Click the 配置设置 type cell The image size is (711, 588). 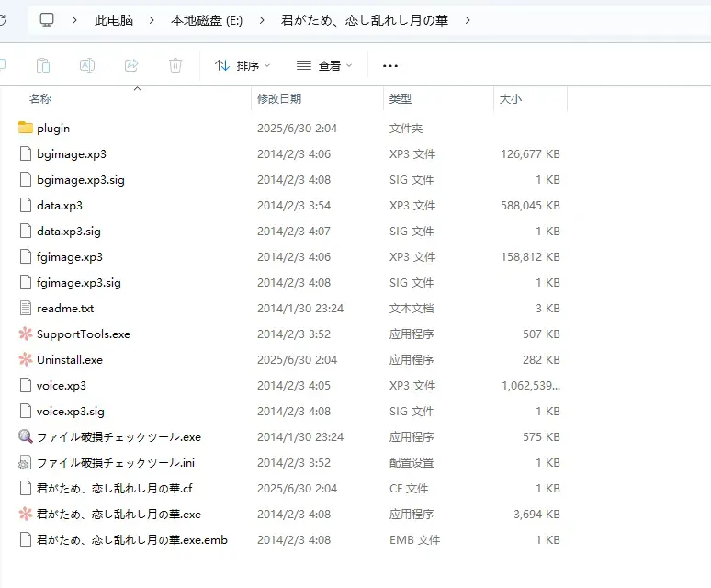[412, 462]
